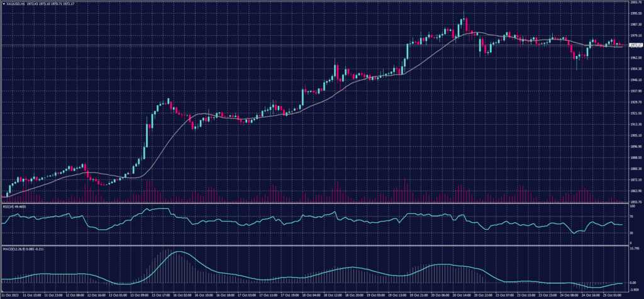Click the RSI 70 level label
This screenshot has height=299, width=644.
point(631,215)
